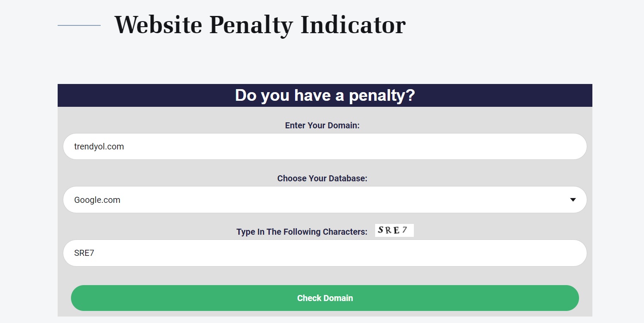Click the grey form panel background below the header

(325, 276)
